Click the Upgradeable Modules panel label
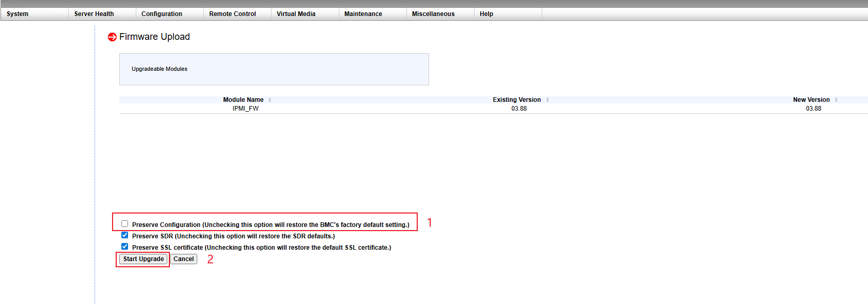The width and height of the screenshot is (868, 304). [160, 69]
